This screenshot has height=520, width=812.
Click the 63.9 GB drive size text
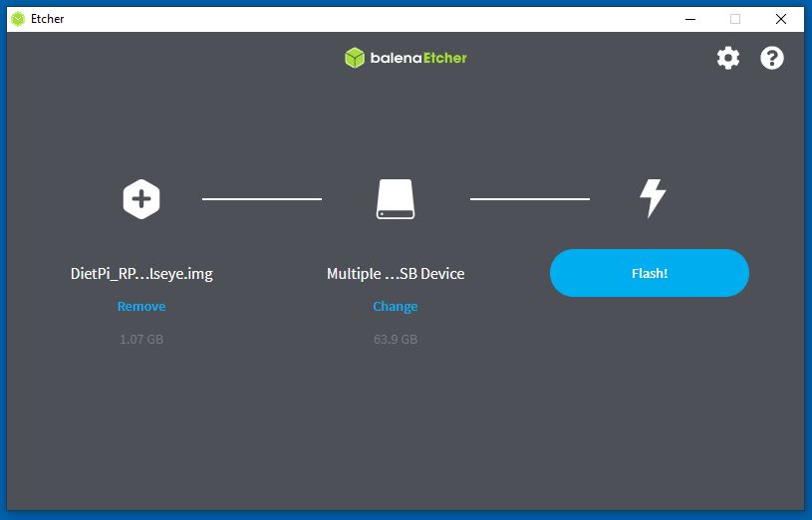coord(396,340)
